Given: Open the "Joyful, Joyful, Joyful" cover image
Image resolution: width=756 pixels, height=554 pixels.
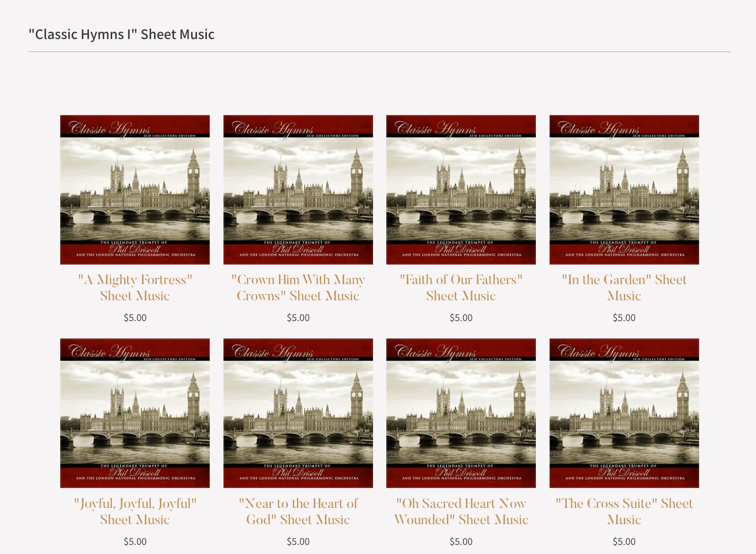Looking at the screenshot, I should 135,413.
